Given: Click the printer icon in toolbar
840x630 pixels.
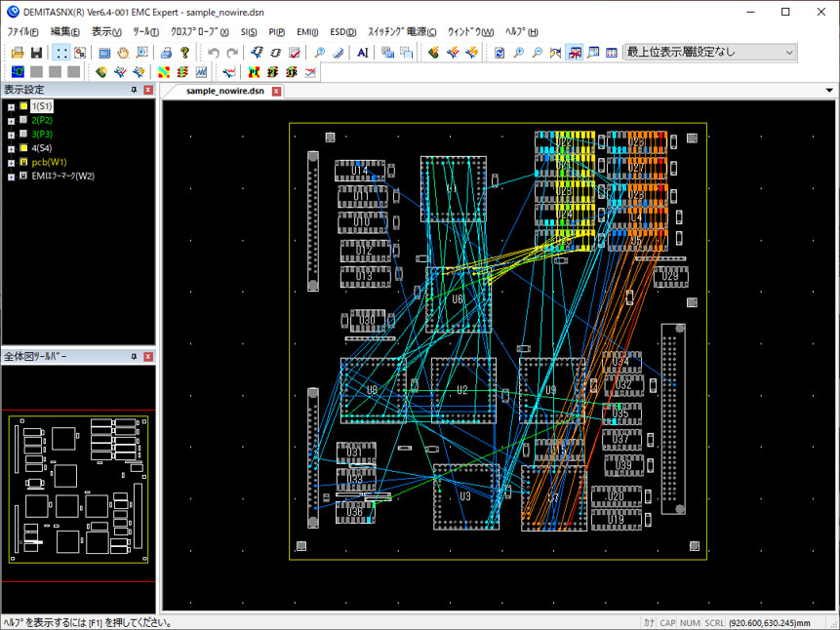Looking at the screenshot, I should click(166, 53).
